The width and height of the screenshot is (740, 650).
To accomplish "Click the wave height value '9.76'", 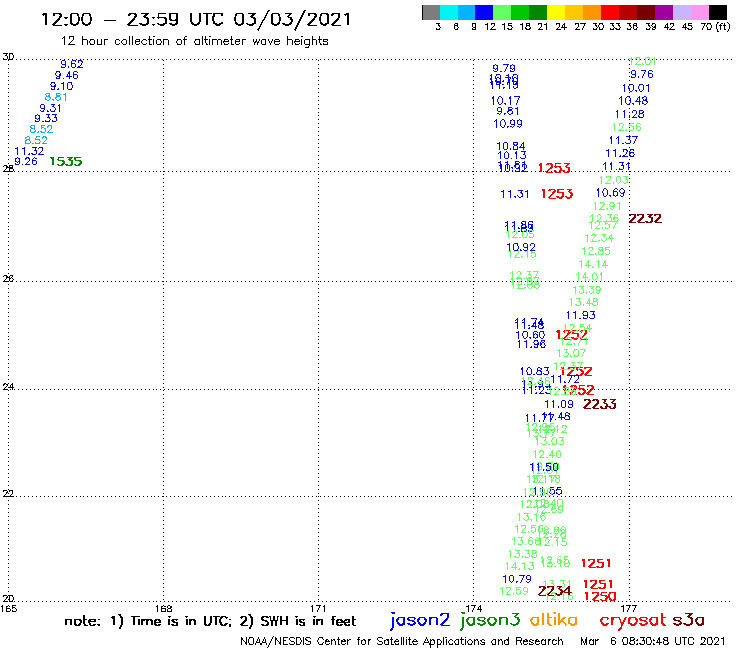I will 642,74.
